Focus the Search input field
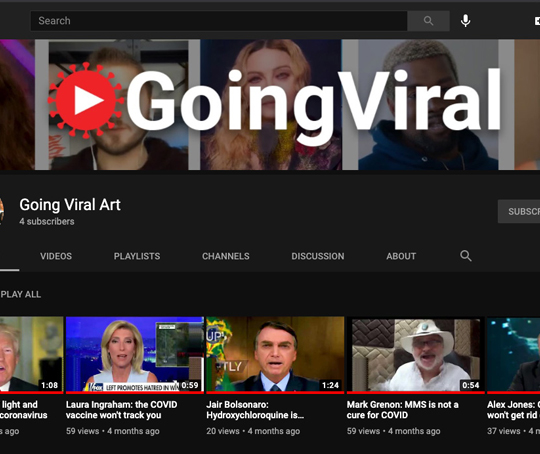540x454 pixels. coord(219,21)
